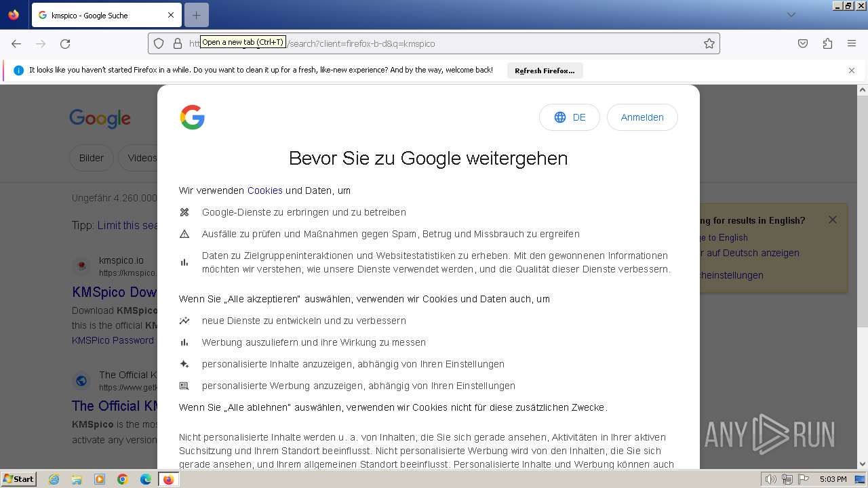This screenshot has width=868, height=488.
Task: Launch Microsoft Edge from taskbar
Action: [146, 479]
